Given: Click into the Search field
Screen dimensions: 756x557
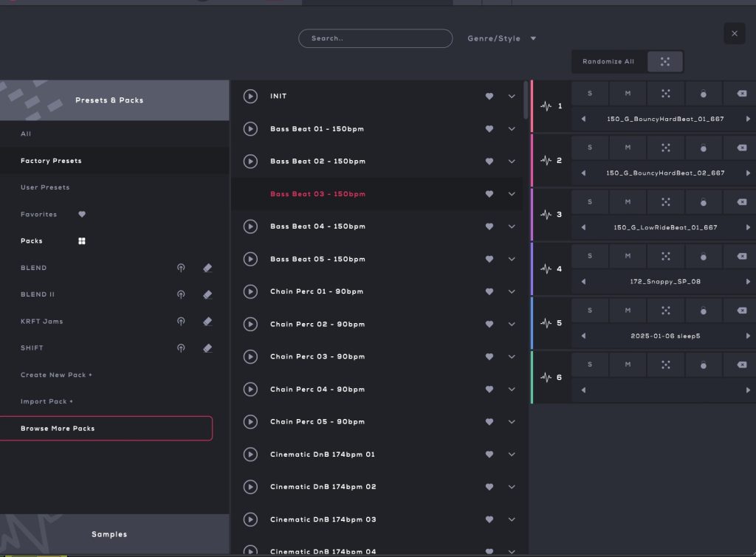Looking at the screenshot, I should pyautogui.click(x=375, y=38).
